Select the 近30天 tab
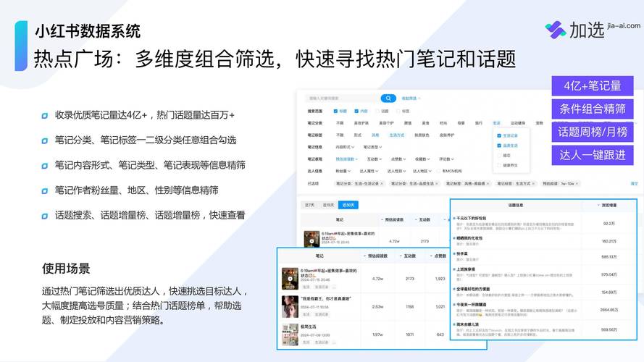The width and height of the screenshot is (644, 362). pos(348,205)
